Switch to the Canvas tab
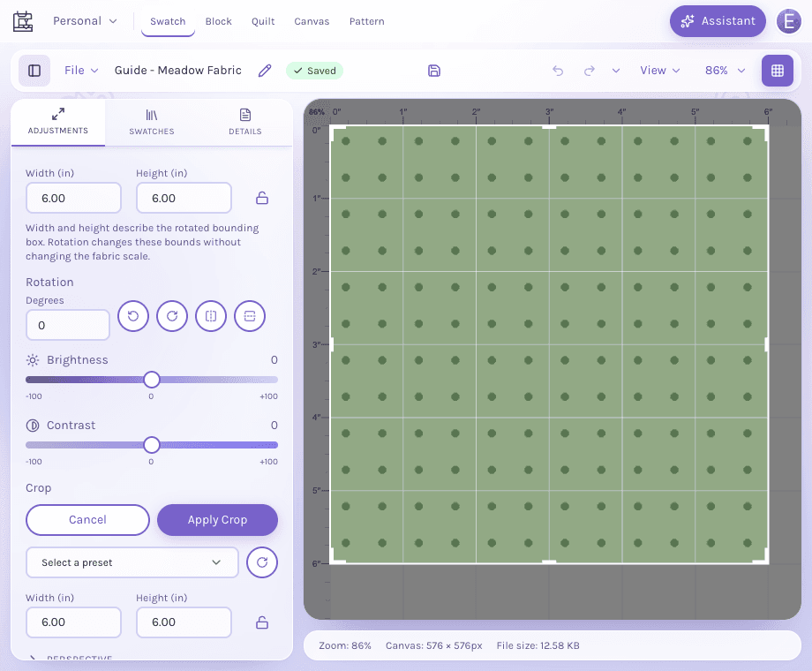The height and width of the screenshot is (671, 812). click(x=312, y=21)
